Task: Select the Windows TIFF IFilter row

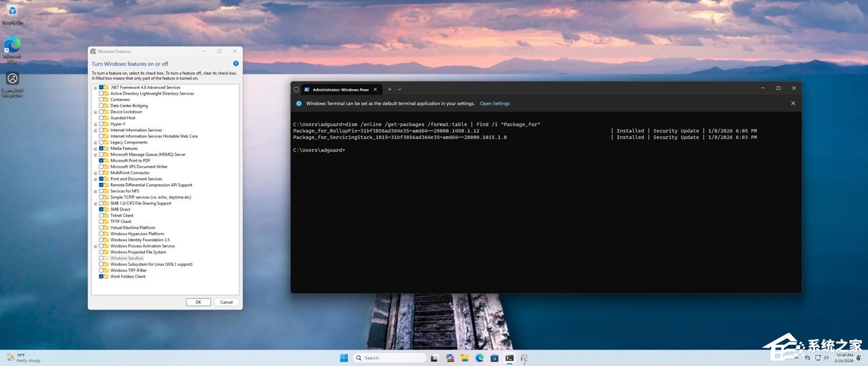Action: (128, 270)
